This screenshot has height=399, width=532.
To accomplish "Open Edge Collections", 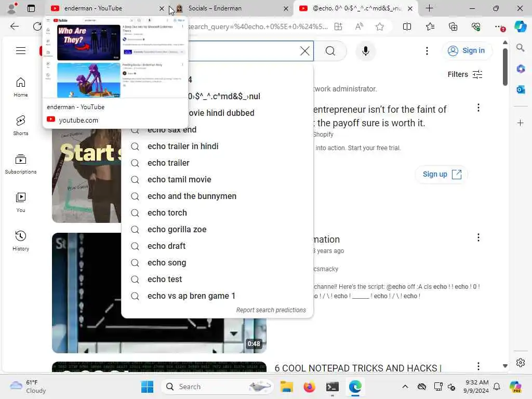I will 453,26.
